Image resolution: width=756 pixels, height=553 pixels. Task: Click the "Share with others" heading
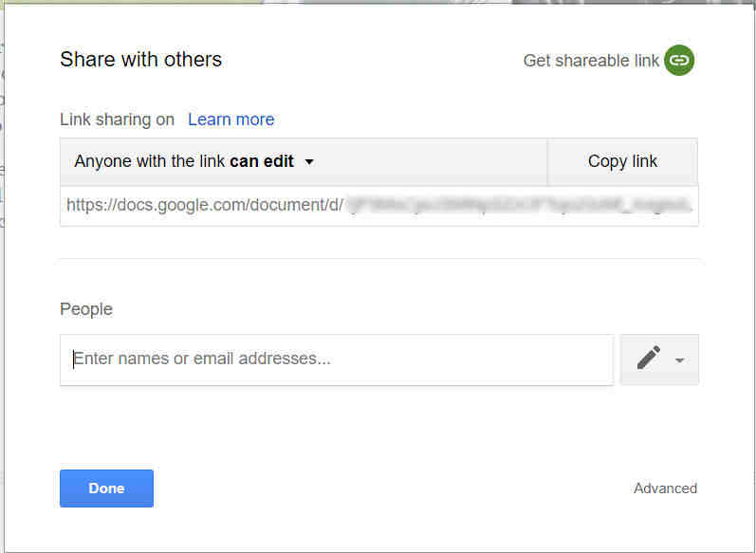click(140, 59)
